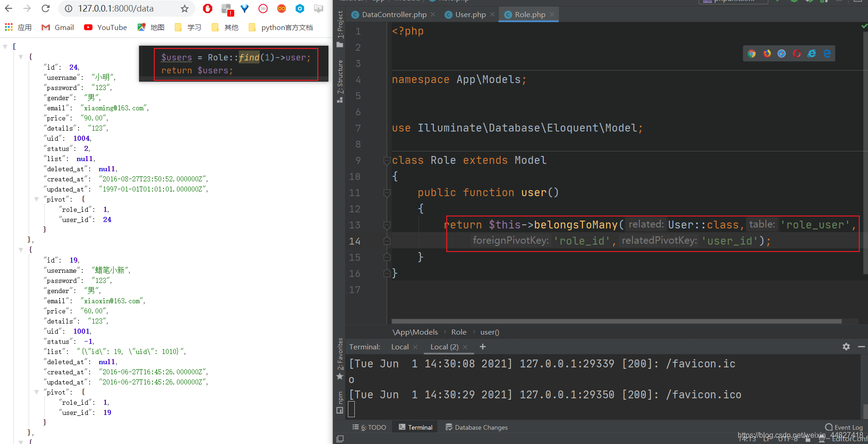Screen dimensions: 868x444
Task: Click the terminal vertical scrollbar thumb
Action: pos(865,411)
